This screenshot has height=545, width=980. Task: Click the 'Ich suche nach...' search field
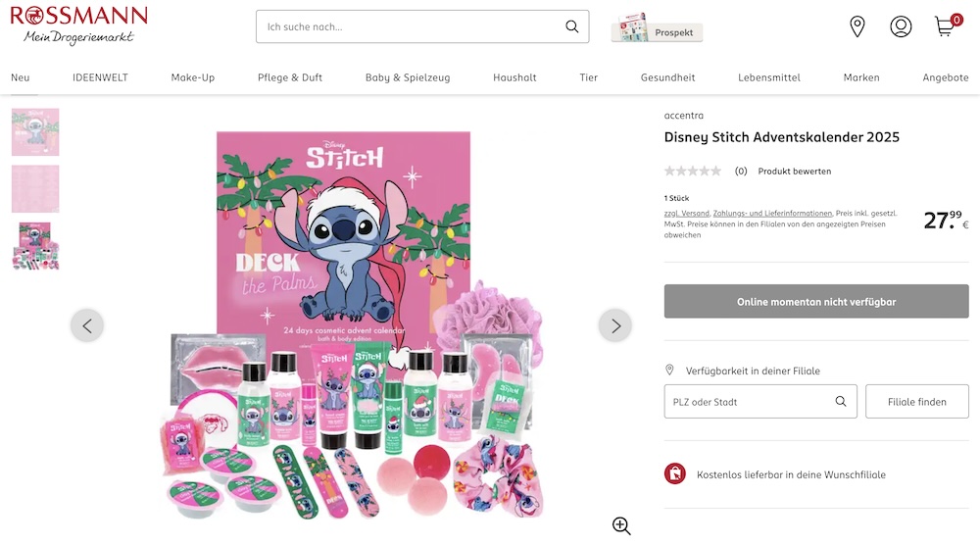[412, 26]
